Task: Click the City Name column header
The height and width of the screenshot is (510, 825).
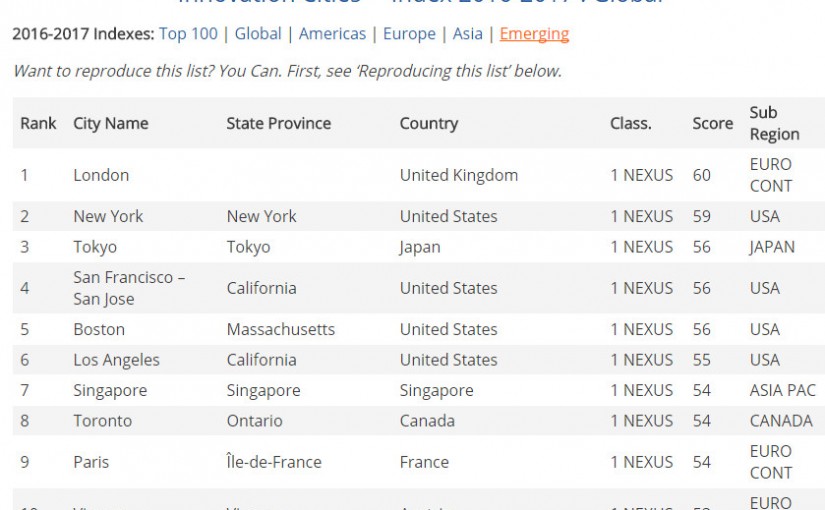Action: 110,124
